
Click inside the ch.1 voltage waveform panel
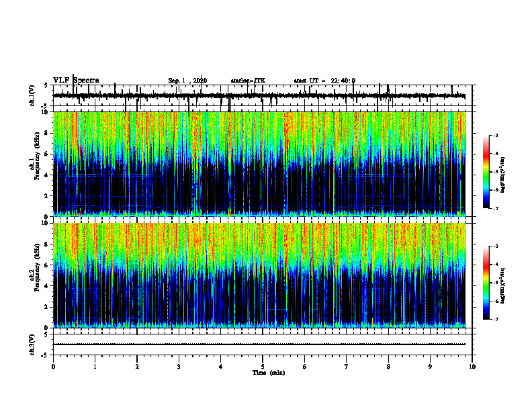coord(262,95)
